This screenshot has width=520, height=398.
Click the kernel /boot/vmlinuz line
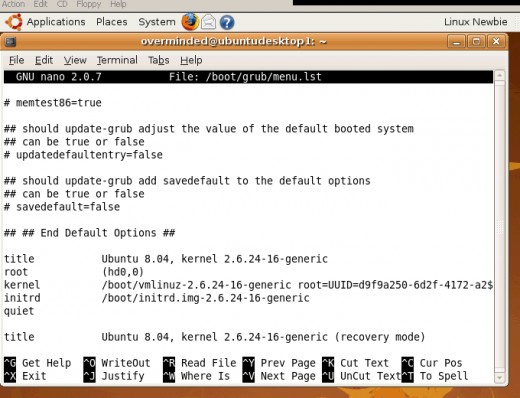pyautogui.click(x=248, y=285)
